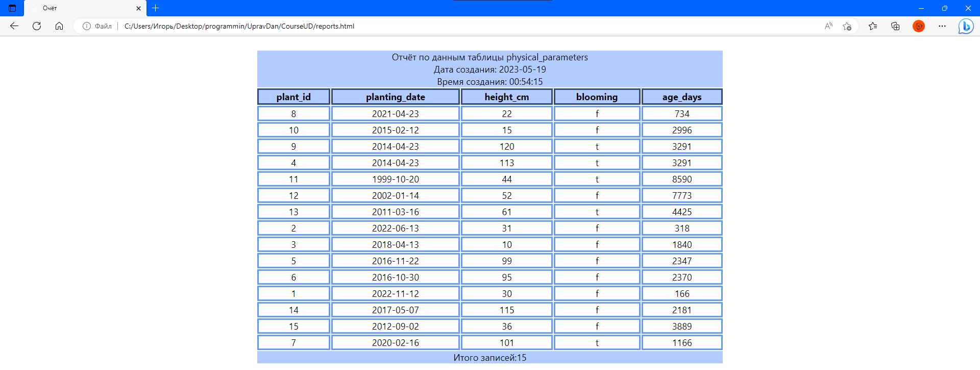Open the Home page icon
The height and width of the screenshot is (370, 980).
click(x=59, y=26)
